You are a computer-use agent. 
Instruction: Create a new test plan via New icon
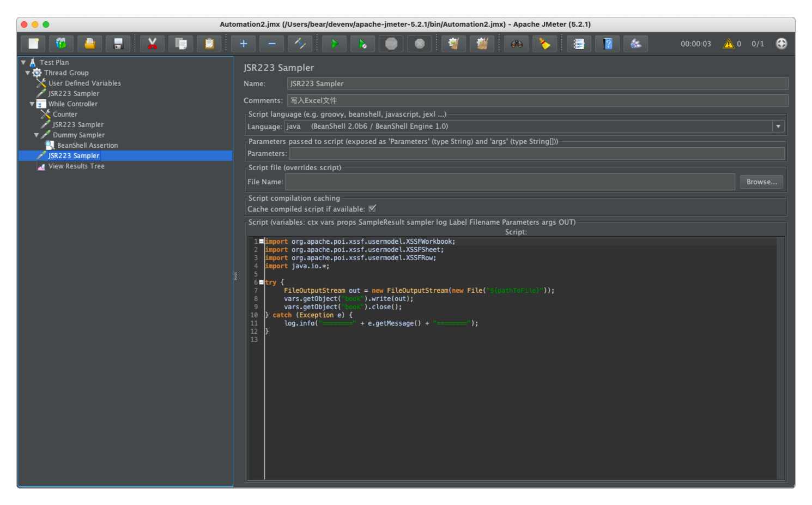click(x=34, y=44)
